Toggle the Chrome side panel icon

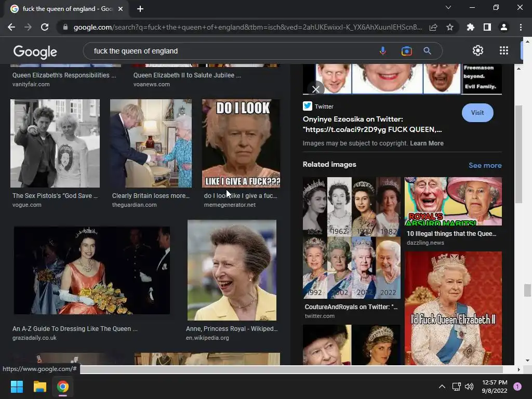(x=487, y=27)
